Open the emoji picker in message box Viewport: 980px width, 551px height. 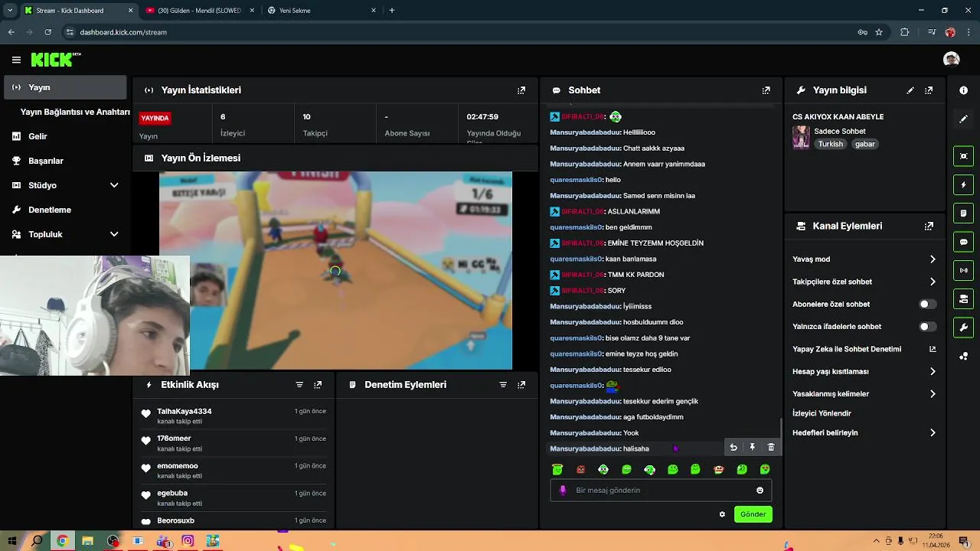tap(759, 491)
